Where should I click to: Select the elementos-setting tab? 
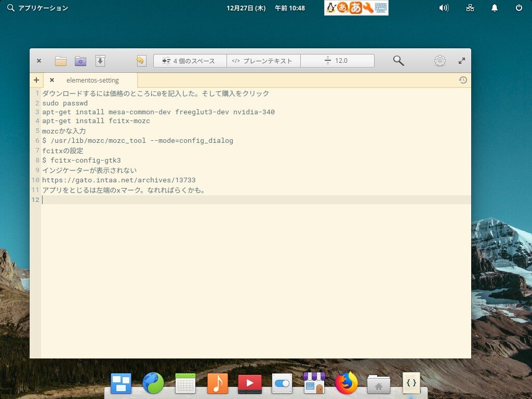coord(92,80)
